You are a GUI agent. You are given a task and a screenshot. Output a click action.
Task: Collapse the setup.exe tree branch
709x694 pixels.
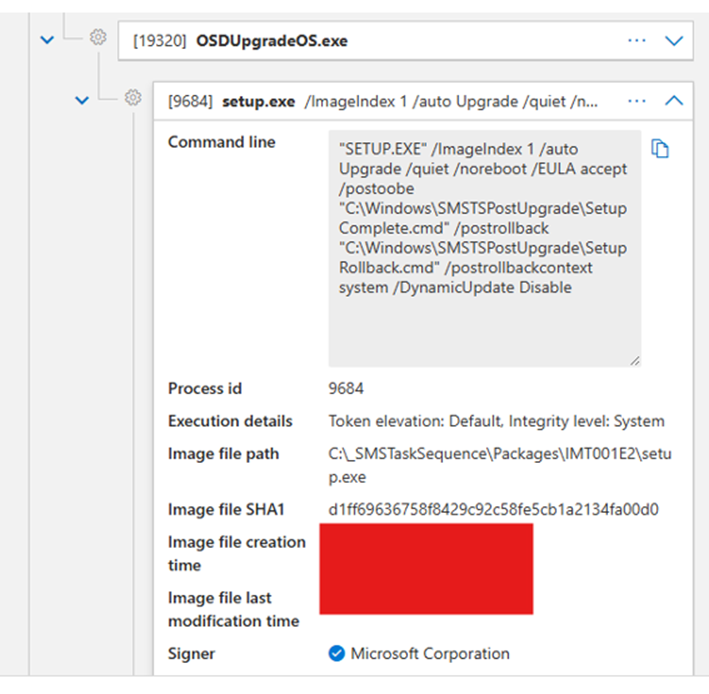83,99
